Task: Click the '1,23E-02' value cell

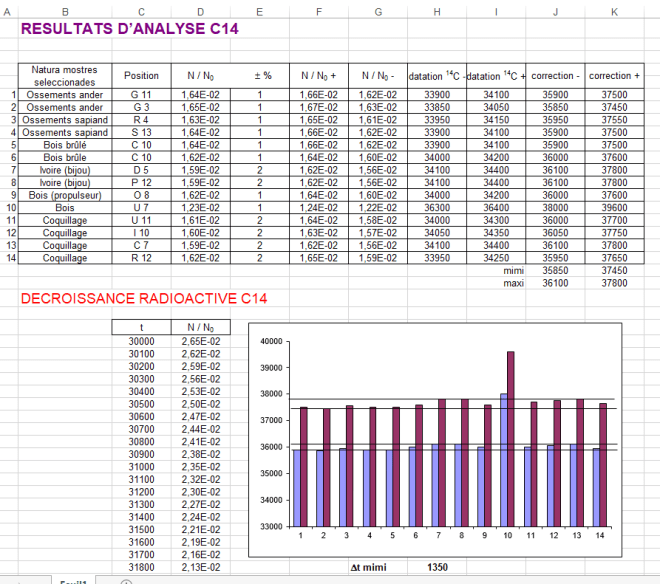Action: [x=200, y=208]
